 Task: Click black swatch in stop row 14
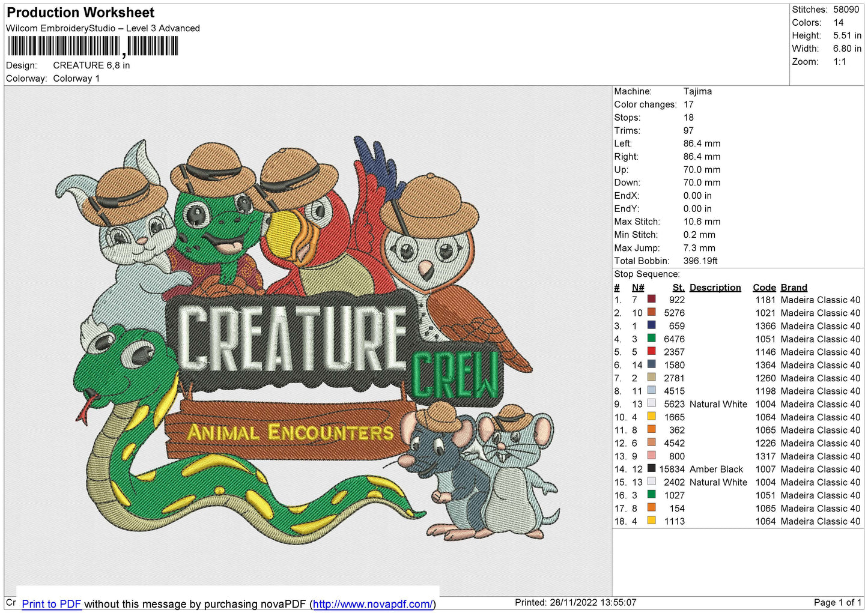coord(651,468)
